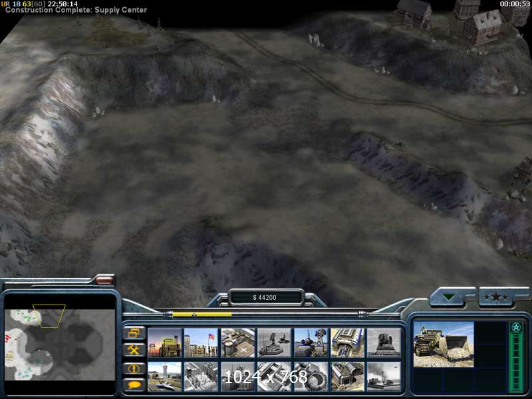Click the green vertical meter beside portrait
This screenshot has width=532, height=399.
[516, 358]
